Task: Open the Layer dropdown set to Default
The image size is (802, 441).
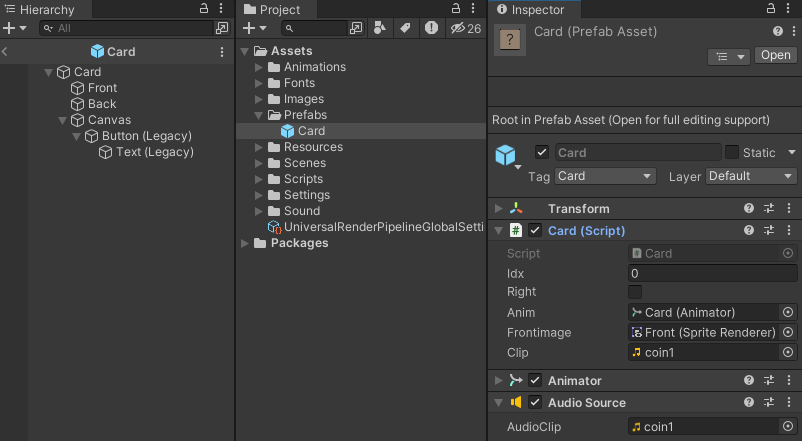Action: point(751,176)
